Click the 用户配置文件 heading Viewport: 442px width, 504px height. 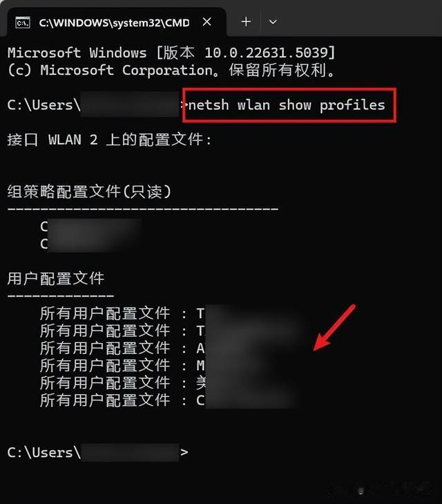56,279
